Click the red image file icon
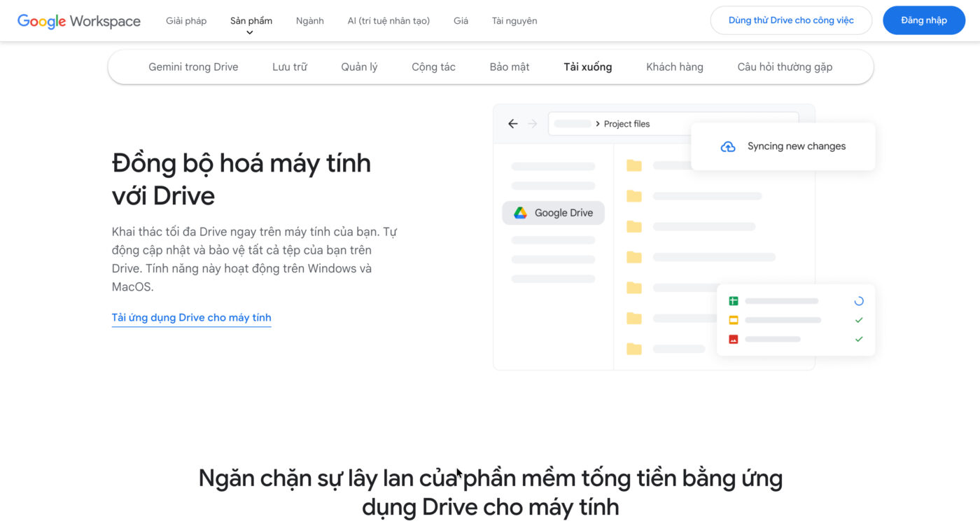Image resolution: width=980 pixels, height=526 pixels. tap(734, 339)
